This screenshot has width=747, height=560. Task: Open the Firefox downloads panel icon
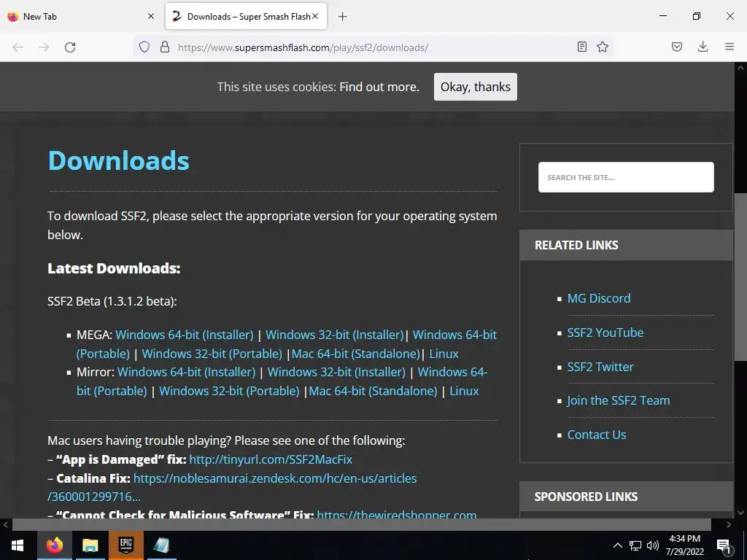(x=703, y=47)
